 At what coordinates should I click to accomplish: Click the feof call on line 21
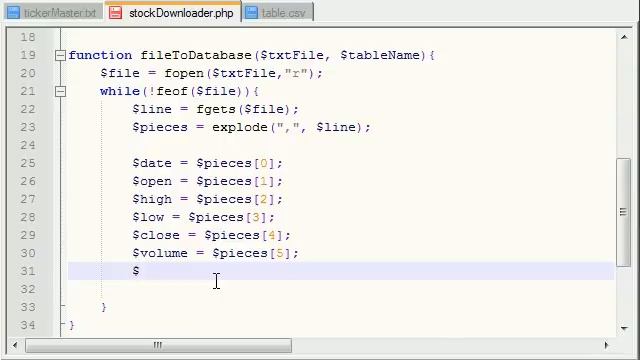pyautogui.click(x=172, y=91)
